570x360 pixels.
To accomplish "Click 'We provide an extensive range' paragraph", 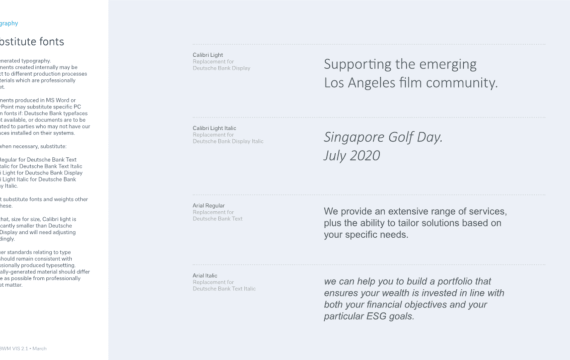I will coord(415,223).
